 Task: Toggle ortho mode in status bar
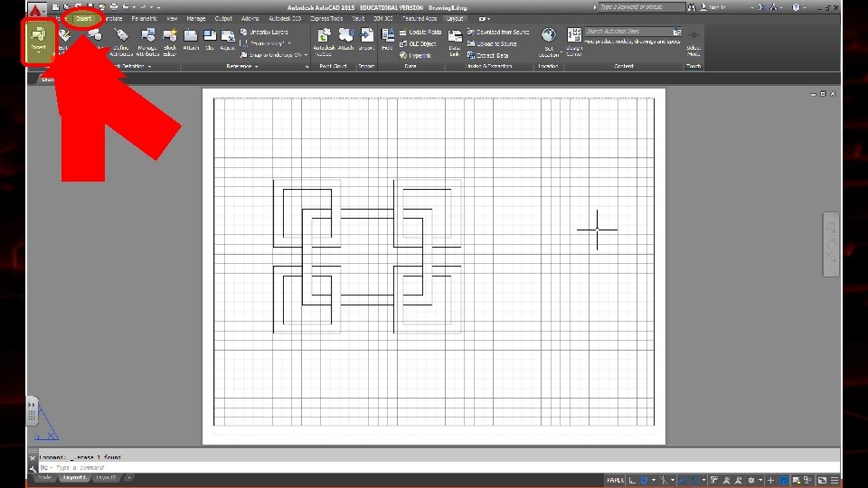(632, 480)
